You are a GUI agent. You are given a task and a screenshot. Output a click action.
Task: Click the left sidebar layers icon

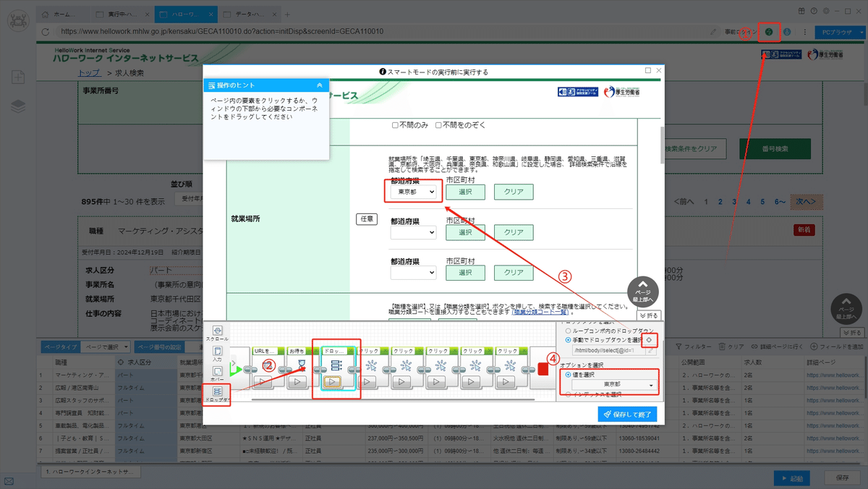[18, 106]
